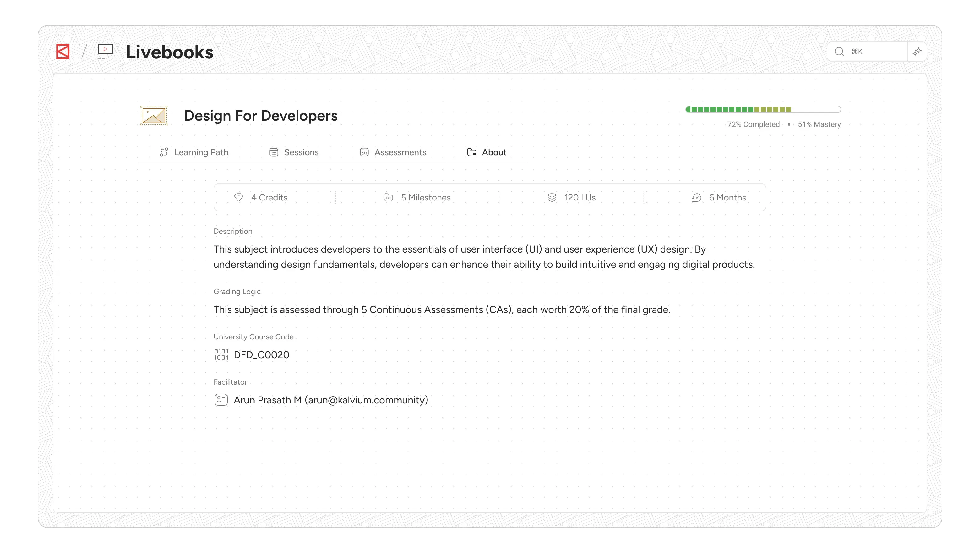Screen dimensions: 980x553
Task: Open search using the magnifier icon
Action: coord(839,52)
